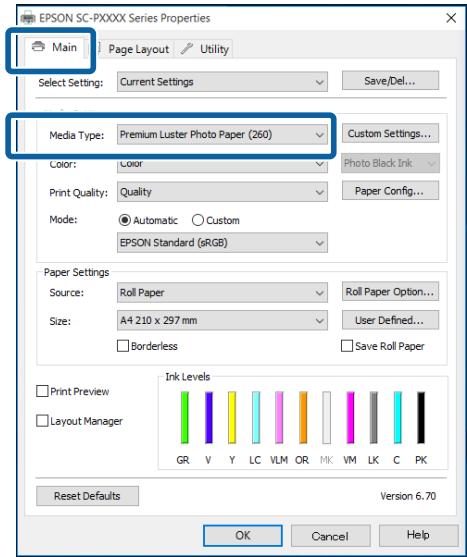Click the Reset Defaults button
Viewport: 467px width, 557px height.
click(x=87, y=496)
